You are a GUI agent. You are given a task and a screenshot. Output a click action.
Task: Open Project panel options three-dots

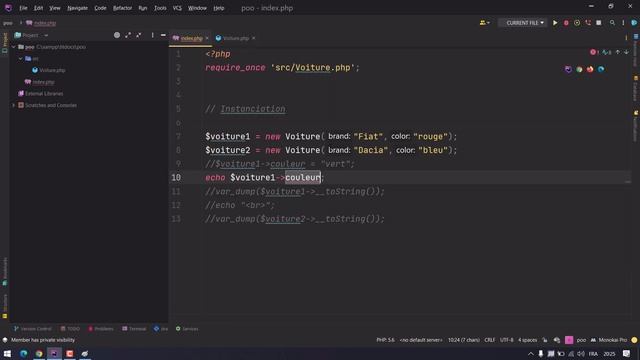click(152, 35)
